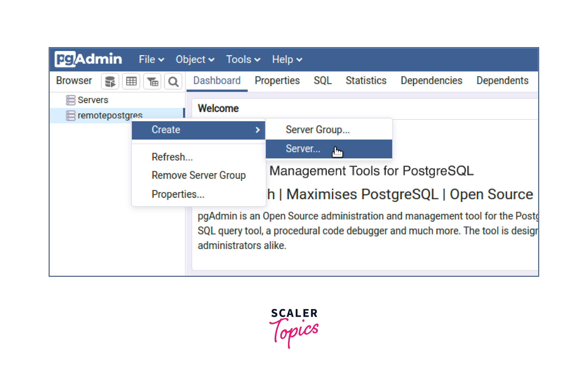
Task: Click the Query Tool icon in Browser toolbar
Action: tap(110, 81)
